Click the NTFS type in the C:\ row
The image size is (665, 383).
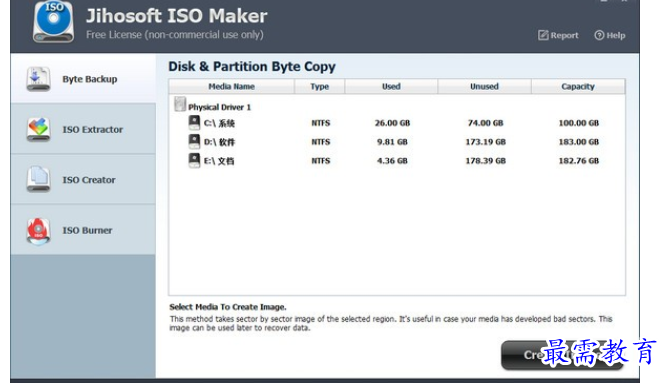(321, 123)
